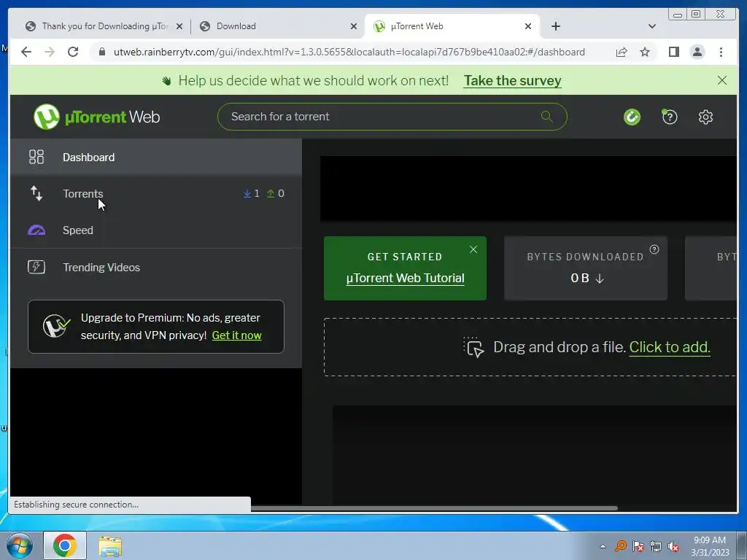Screen dimensions: 747x560
Task: Open File Explorer from taskbar
Action: tap(110, 546)
